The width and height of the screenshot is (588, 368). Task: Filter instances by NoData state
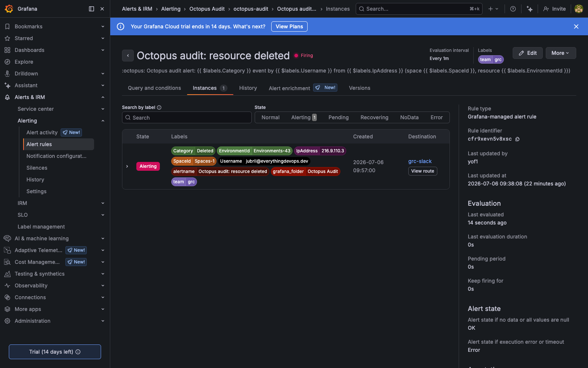tap(409, 117)
